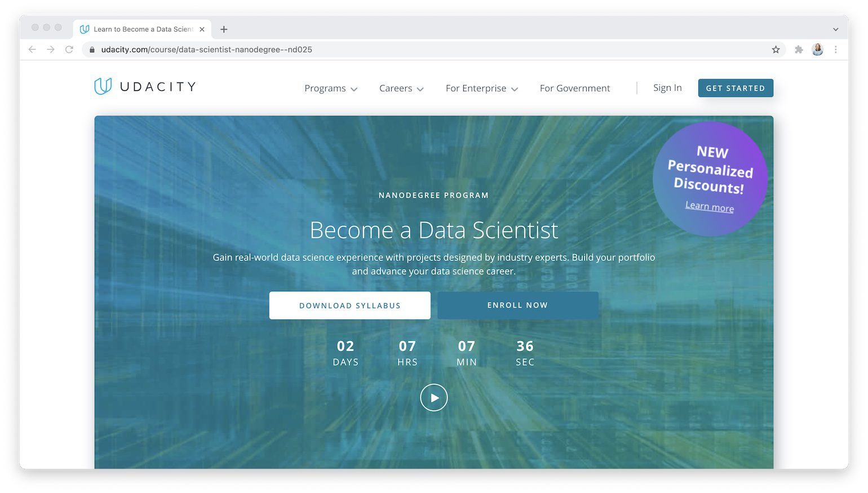The image size is (868, 493).
Task: Click the reload page icon
Action: click(x=69, y=50)
